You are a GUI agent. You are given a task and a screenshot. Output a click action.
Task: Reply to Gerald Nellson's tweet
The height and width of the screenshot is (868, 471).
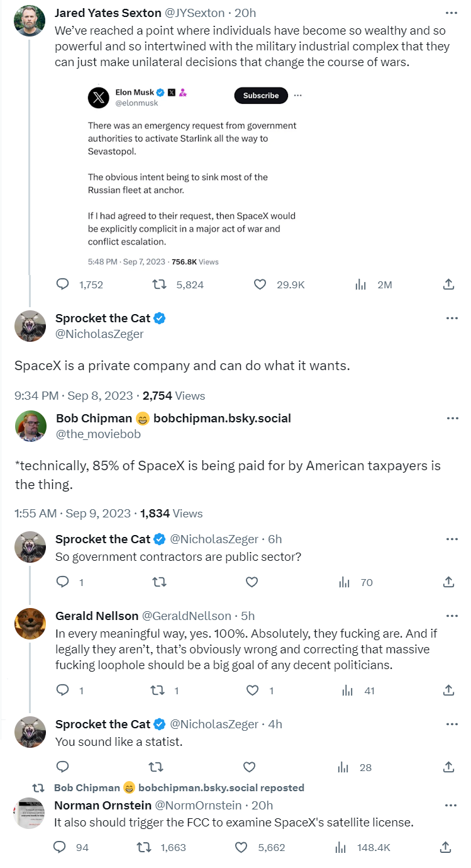[x=63, y=690]
